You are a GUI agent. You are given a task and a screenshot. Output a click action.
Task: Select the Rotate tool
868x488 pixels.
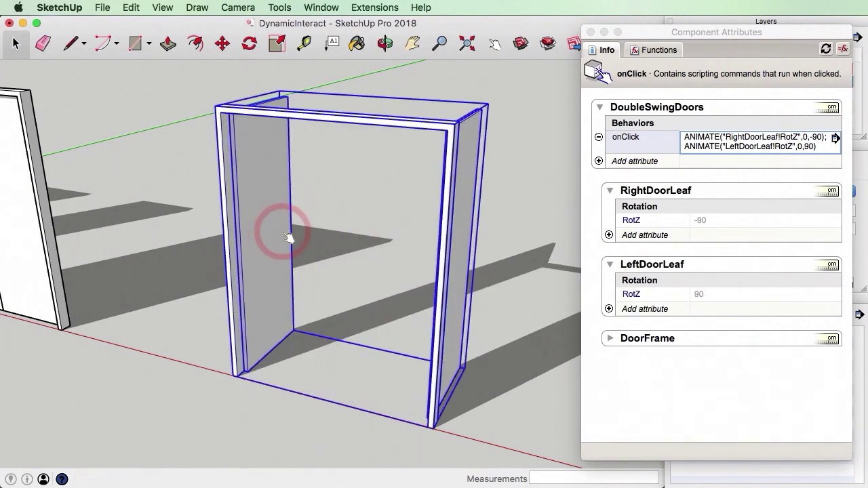tap(250, 43)
